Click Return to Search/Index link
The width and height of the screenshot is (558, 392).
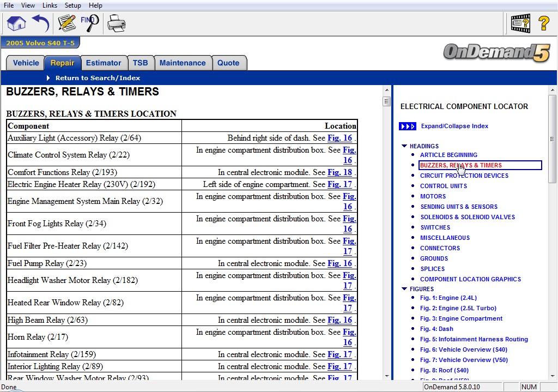tap(98, 78)
